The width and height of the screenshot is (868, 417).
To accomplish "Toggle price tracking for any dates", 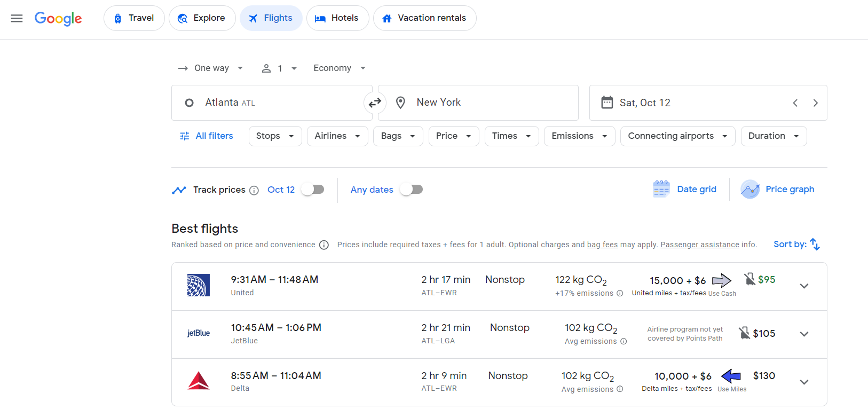I will pos(412,190).
